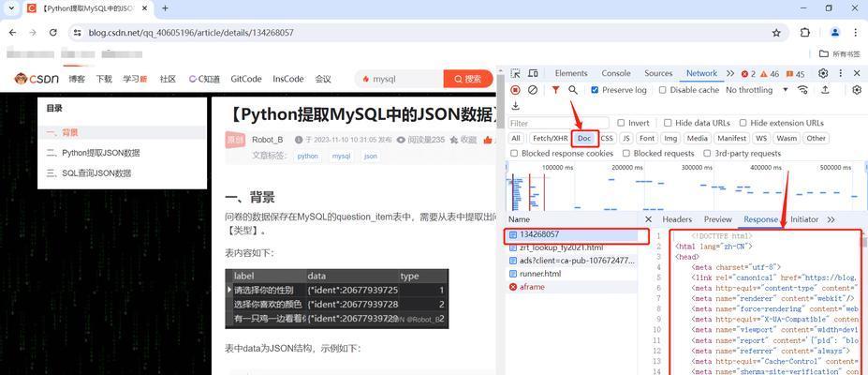Bookmark this page with star icon
Viewport: 868px width, 375px height.
(776, 33)
